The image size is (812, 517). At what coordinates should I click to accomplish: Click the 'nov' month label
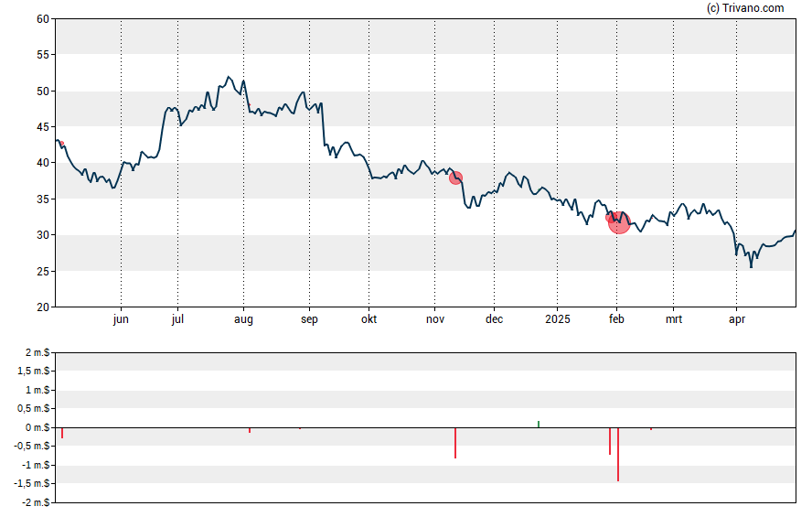435,319
